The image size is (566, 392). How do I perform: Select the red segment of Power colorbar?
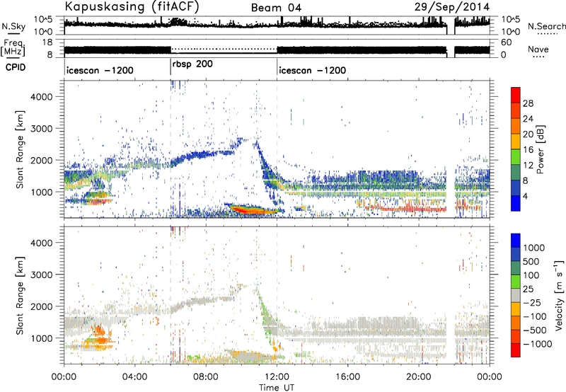click(x=516, y=96)
